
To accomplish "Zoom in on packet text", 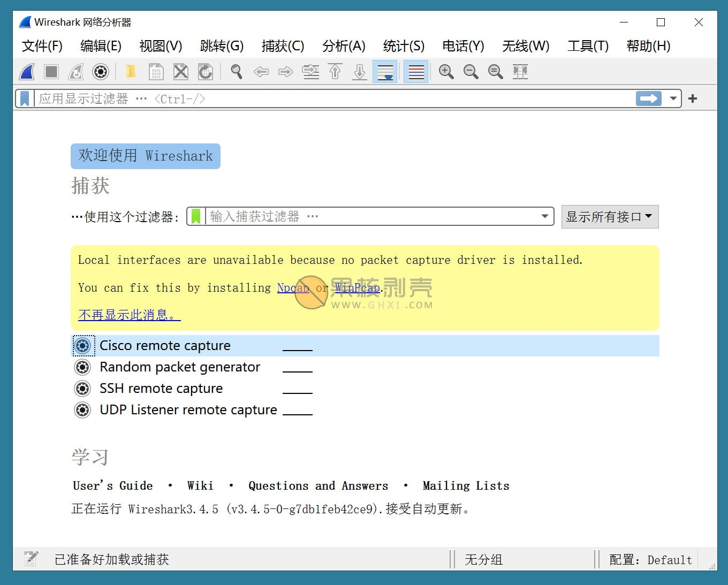I will (446, 71).
